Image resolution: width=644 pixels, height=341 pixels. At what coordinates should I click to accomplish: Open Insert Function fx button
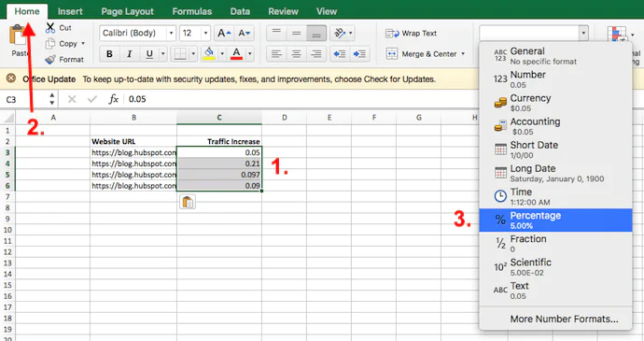(x=113, y=99)
